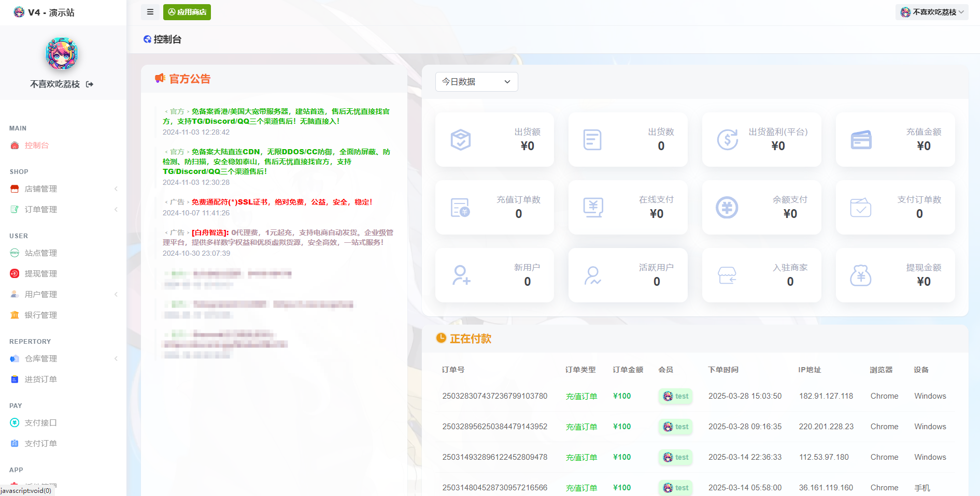The width and height of the screenshot is (980, 496).
Task: Click the logout icon beside sidebar username
Action: pyautogui.click(x=90, y=84)
